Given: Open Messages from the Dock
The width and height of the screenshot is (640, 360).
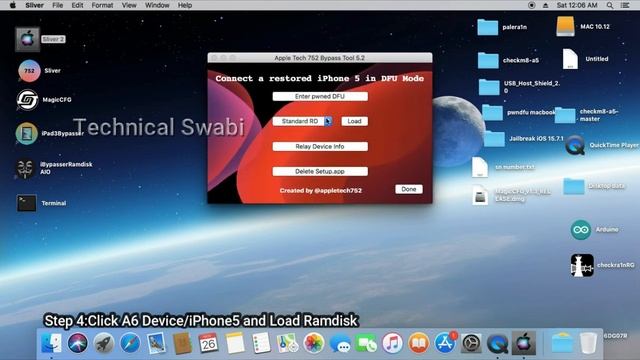Looking at the screenshot, I should [x=340, y=343].
